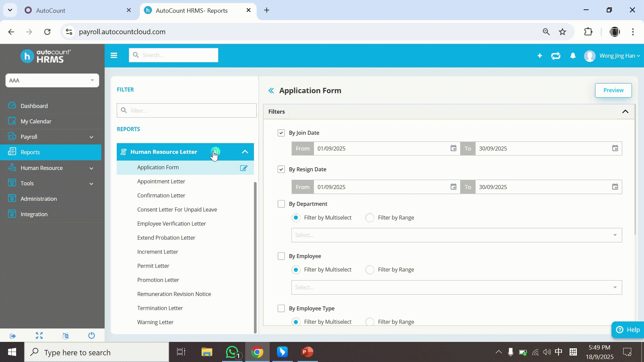Open Human Resource sidebar menu
Image resolution: width=644 pixels, height=362 pixels.
pos(42,168)
